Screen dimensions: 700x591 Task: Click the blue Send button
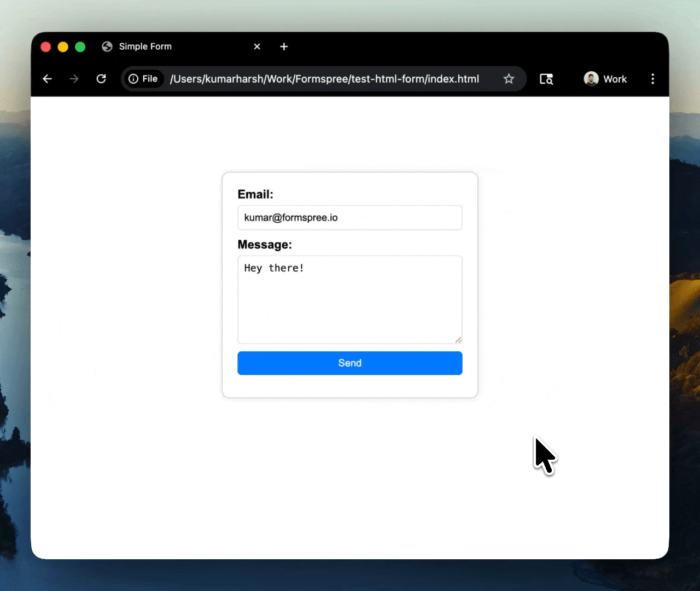350,363
